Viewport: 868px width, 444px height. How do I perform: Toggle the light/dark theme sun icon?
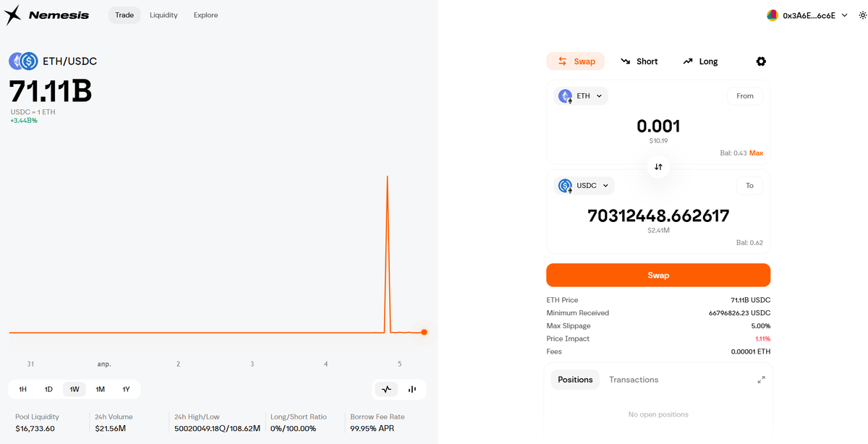[x=861, y=15]
